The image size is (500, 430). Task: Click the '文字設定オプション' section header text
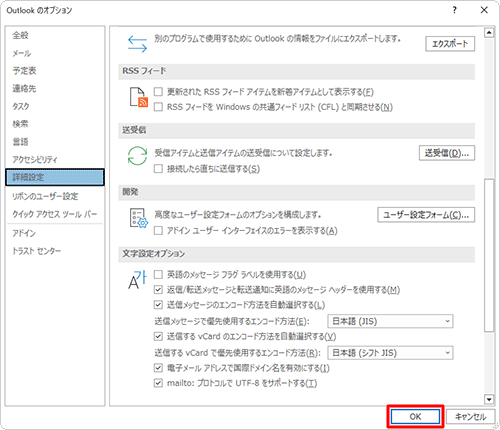coord(153,254)
